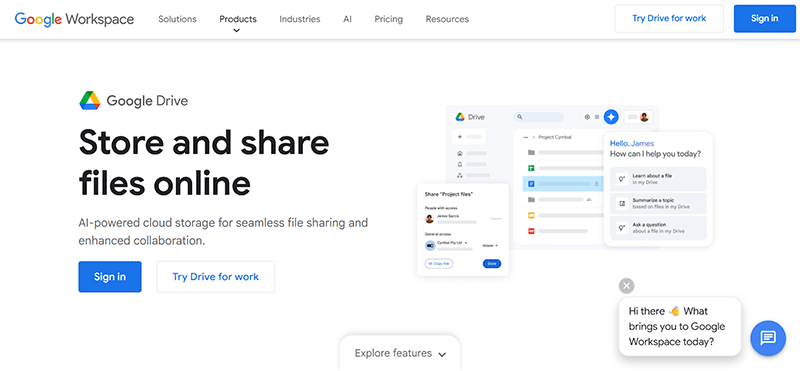Click Try Drive for work below headline
This screenshot has height=371, width=800.
215,277
